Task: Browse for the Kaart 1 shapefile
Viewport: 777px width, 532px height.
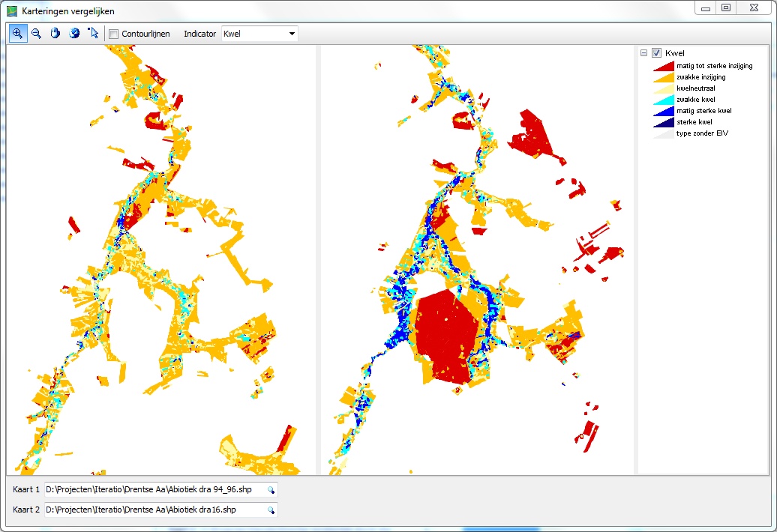Action: (271, 490)
